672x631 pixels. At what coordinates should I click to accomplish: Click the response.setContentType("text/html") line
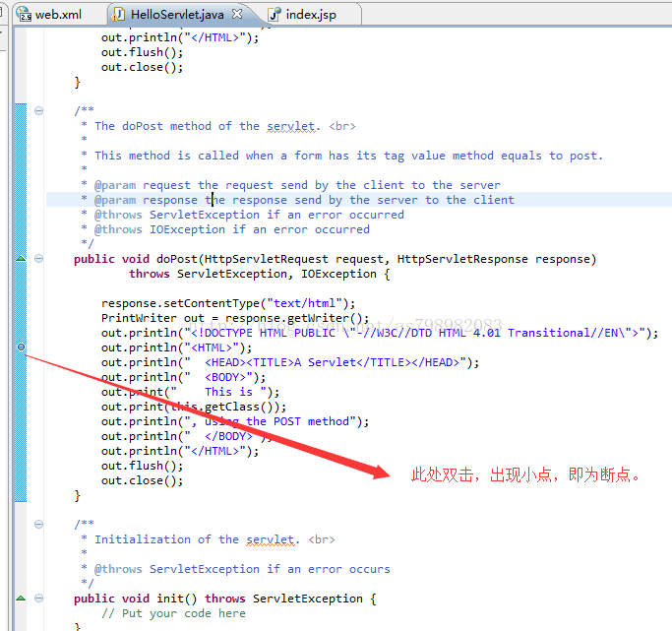click(x=228, y=303)
